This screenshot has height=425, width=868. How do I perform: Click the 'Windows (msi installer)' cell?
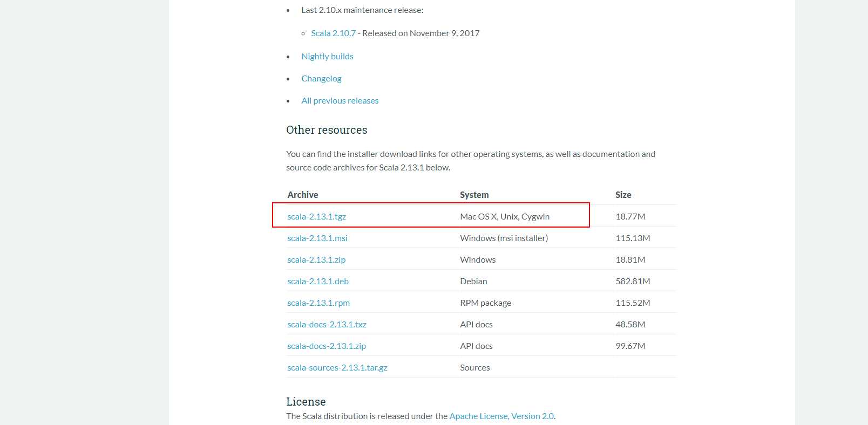(504, 238)
